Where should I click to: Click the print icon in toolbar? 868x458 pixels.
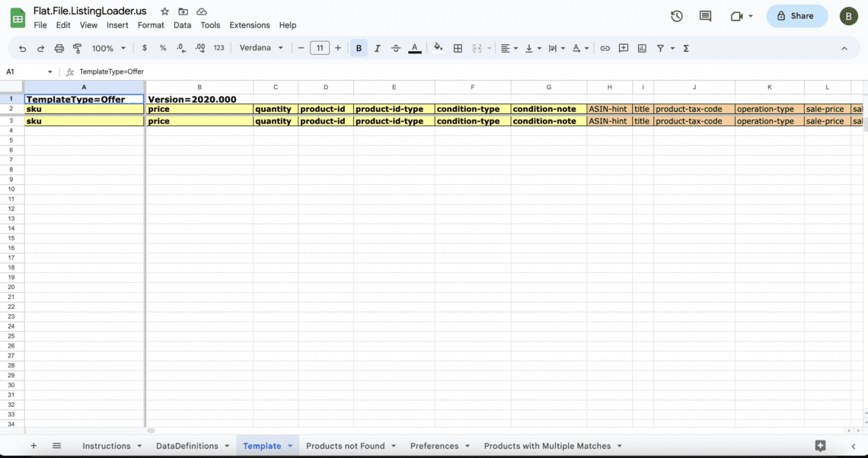point(59,48)
